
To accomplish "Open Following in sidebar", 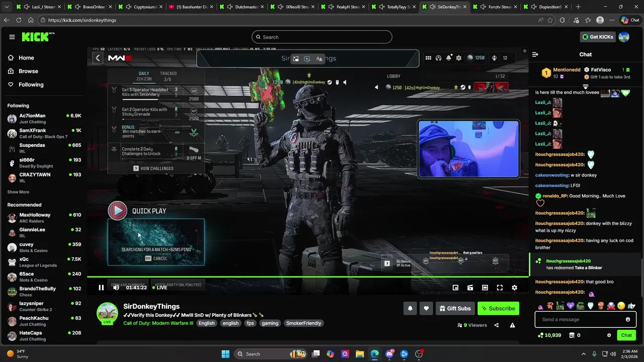I will tap(31, 84).
